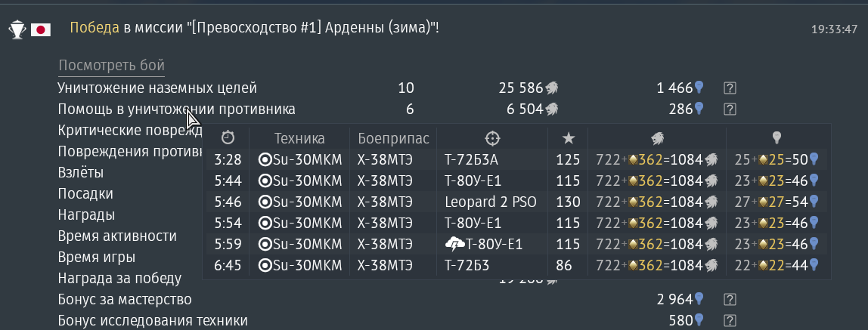
Task: Open help for Бонус исследования техники
Action: 729,321
